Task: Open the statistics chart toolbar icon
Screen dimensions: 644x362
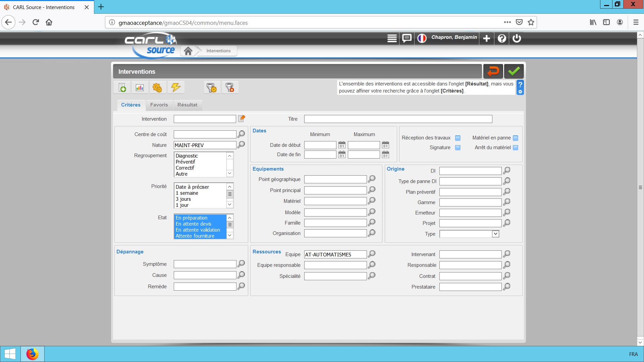Action: (x=140, y=88)
